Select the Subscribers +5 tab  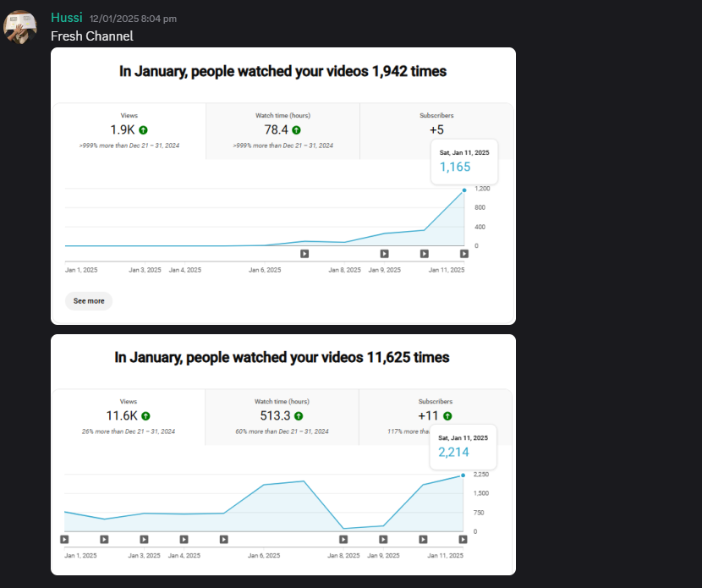pos(436,131)
